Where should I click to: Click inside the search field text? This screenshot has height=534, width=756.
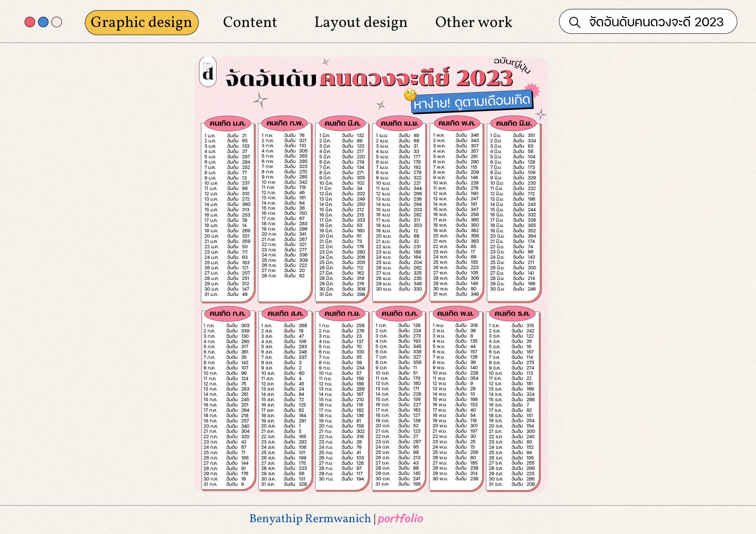point(656,22)
